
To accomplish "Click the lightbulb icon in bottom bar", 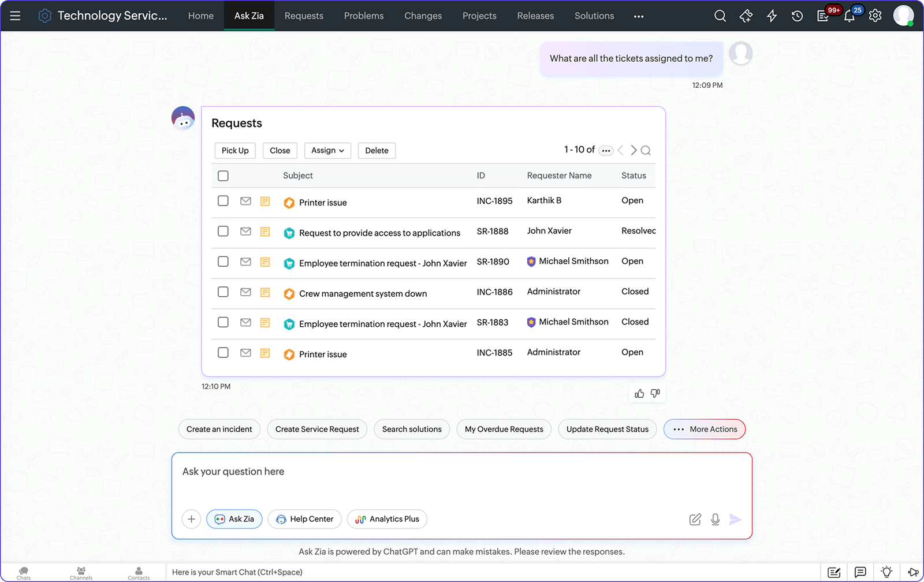I will [x=886, y=572].
